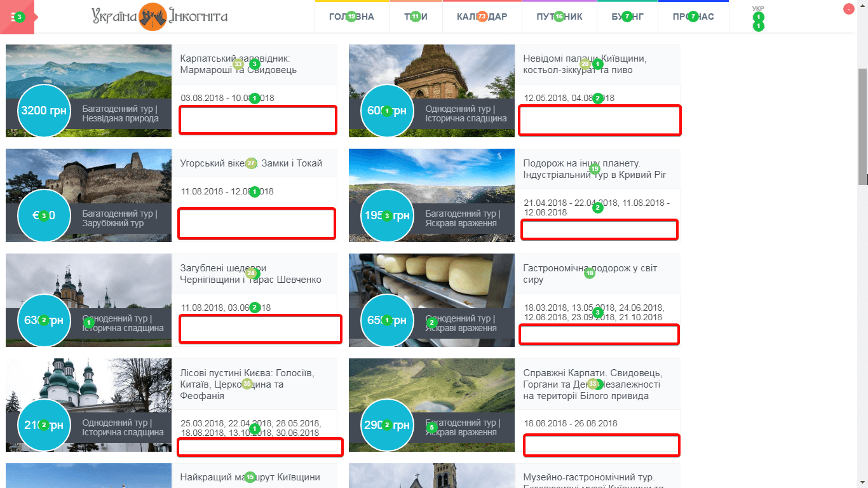This screenshot has height=488, width=868.
Task: Click the Україна Інкогніта logo
Action: pyautogui.click(x=159, y=17)
